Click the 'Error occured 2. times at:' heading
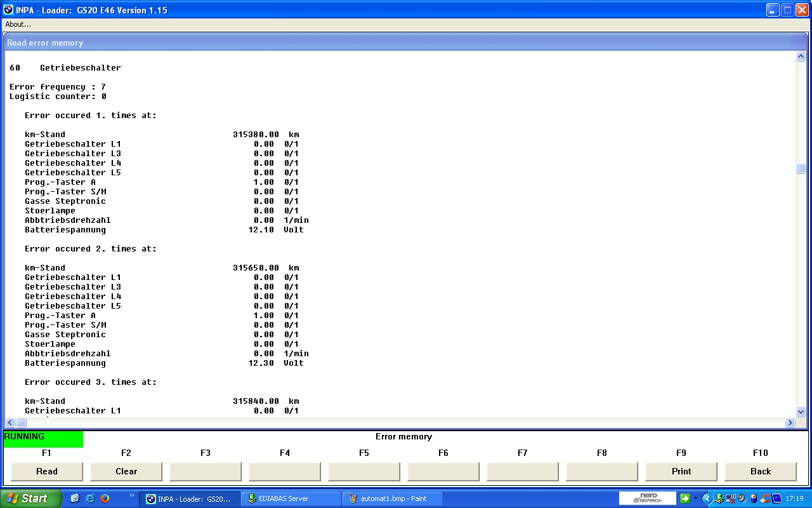The height and width of the screenshot is (508, 812). (x=91, y=249)
